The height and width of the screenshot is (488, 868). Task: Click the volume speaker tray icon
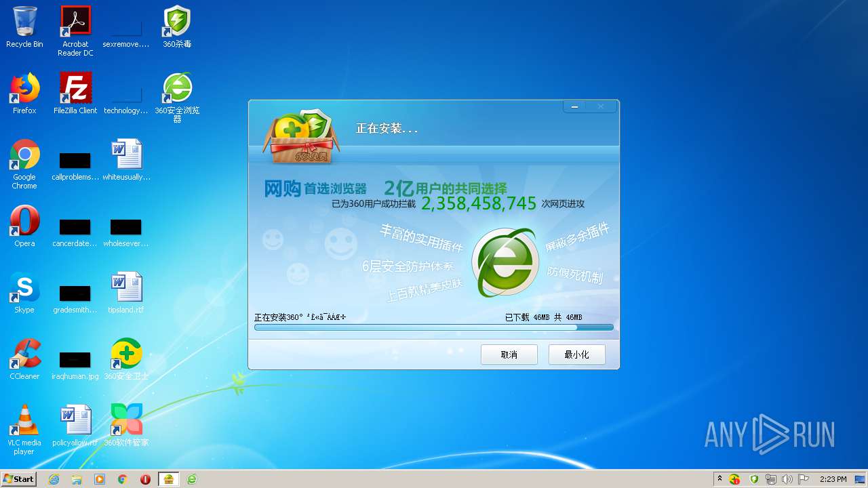(x=787, y=479)
